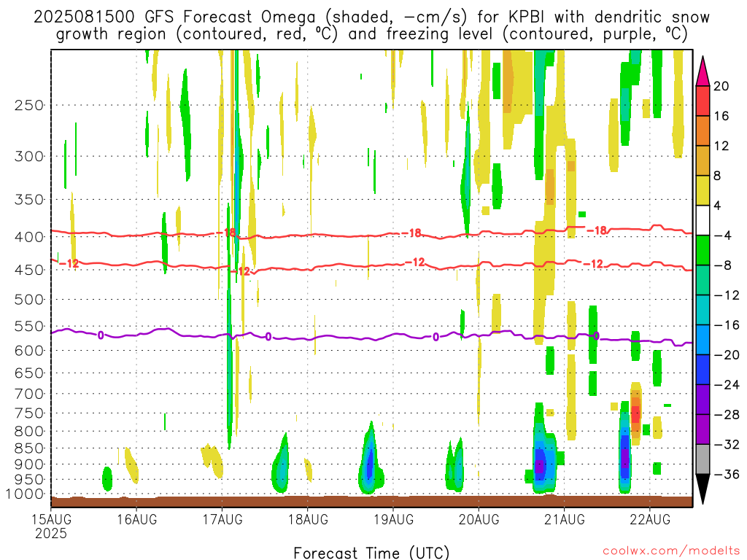Select the cyan -12 to -16 colorbar swatch
Viewport: 747px width, 560px height.
pyautogui.click(x=703, y=310)
